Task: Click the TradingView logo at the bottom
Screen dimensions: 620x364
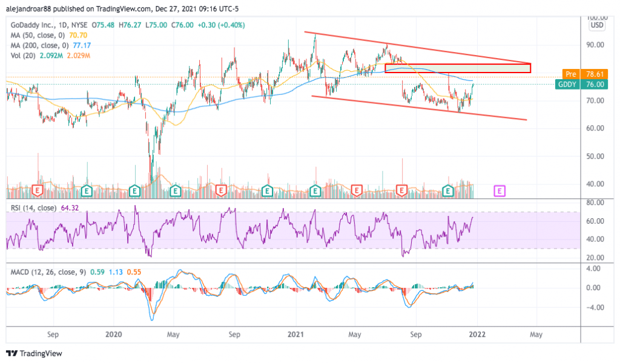Action: pos(34,353)
